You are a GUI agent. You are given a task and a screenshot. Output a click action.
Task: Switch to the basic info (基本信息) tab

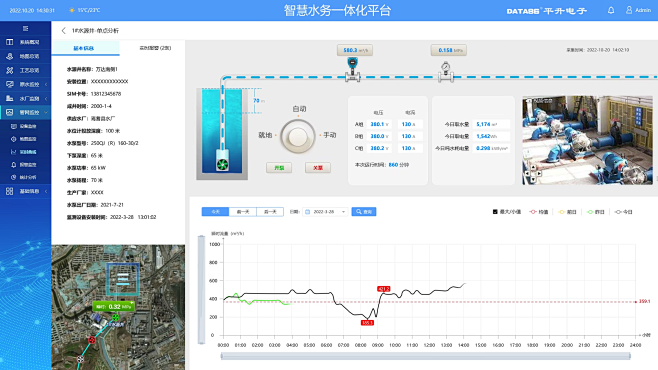click(86, 48)
